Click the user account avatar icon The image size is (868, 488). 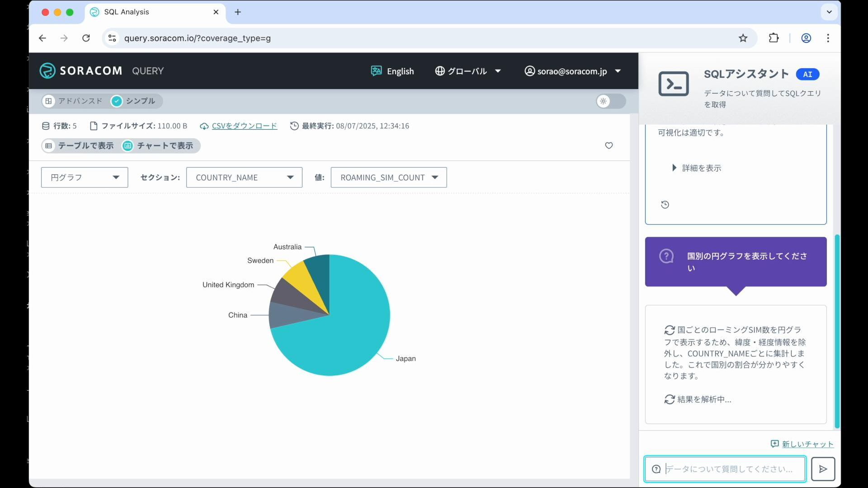tap(529, 71)
